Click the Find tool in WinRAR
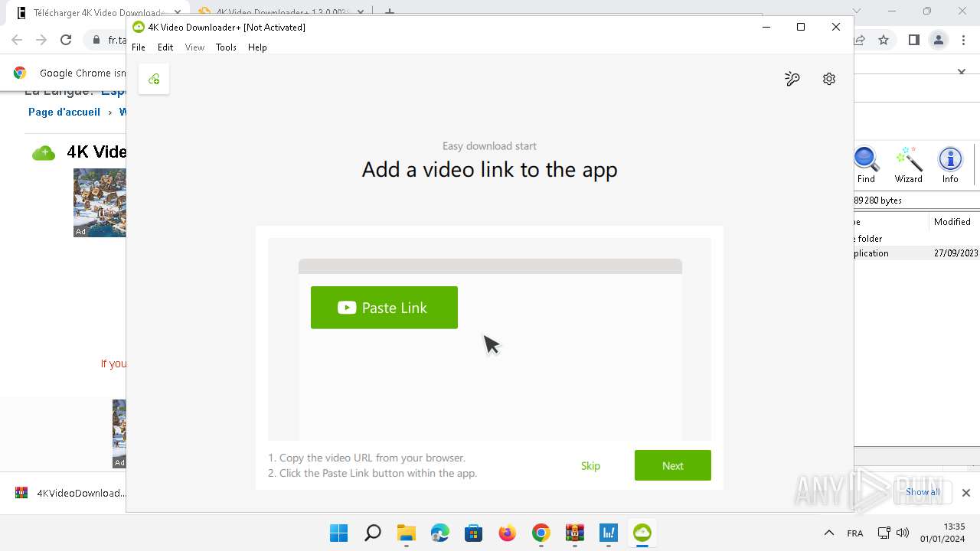Screen dimensions: 980x551 click(866, 165)
